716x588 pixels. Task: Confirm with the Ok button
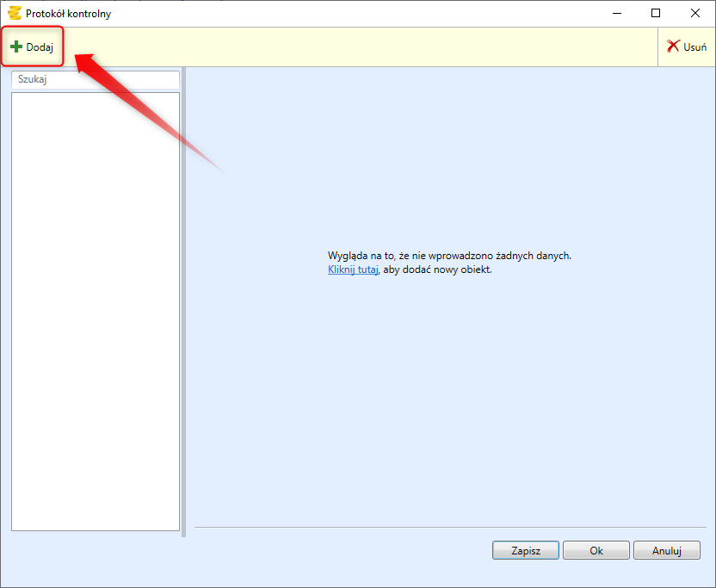(x=596, y=551)
